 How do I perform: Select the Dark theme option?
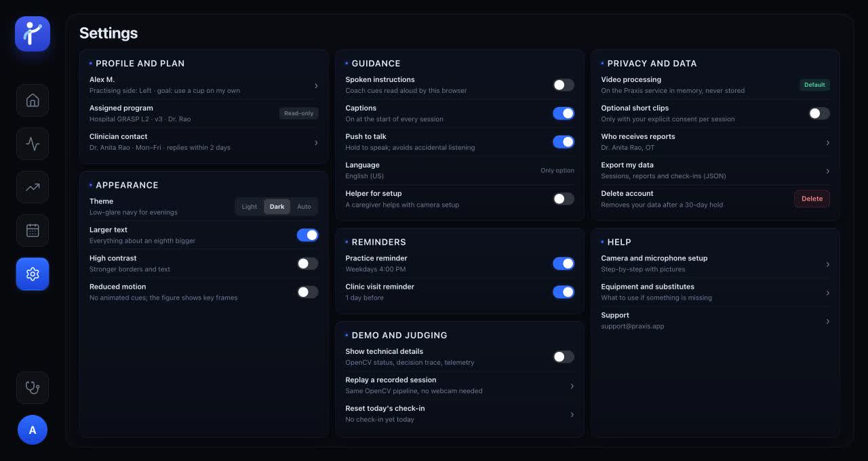[277, 207]
